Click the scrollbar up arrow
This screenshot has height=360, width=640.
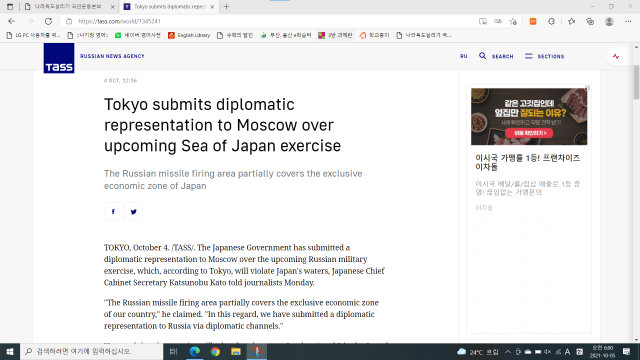[x=636, y=47]
